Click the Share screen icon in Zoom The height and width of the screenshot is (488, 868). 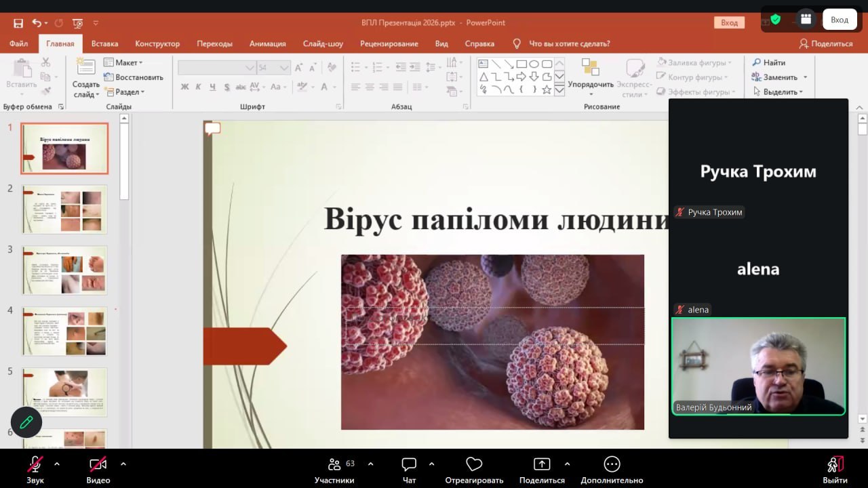[x=542, y=464]
